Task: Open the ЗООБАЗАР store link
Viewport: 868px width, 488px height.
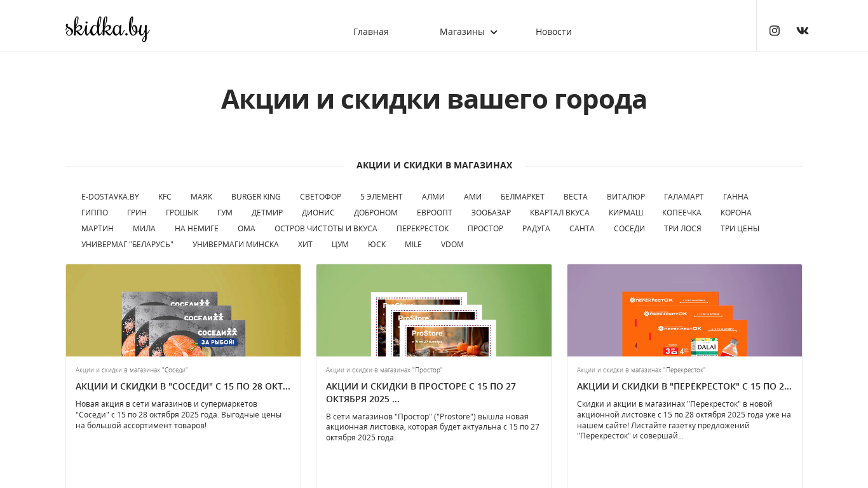Action: (x=491, y=212)
